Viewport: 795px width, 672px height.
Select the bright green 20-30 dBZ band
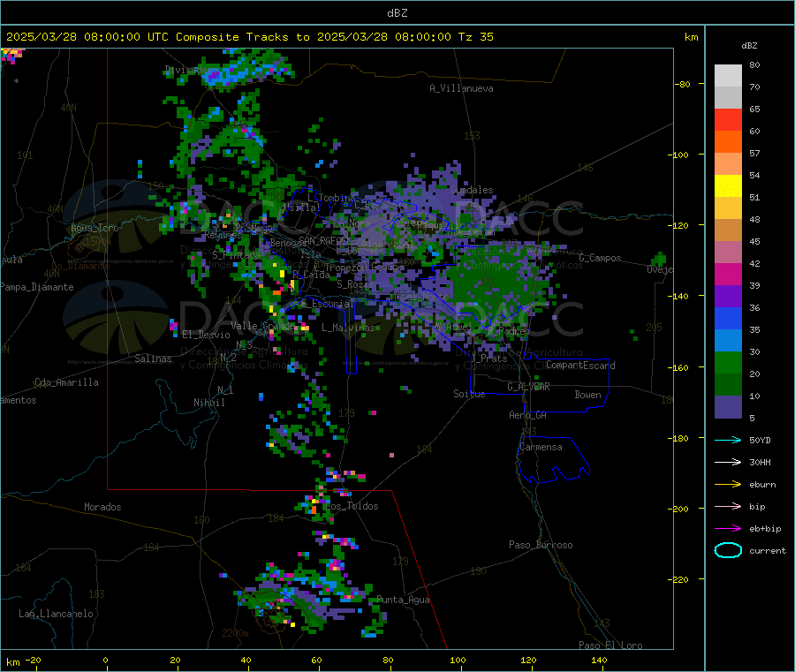pos(728,362)
